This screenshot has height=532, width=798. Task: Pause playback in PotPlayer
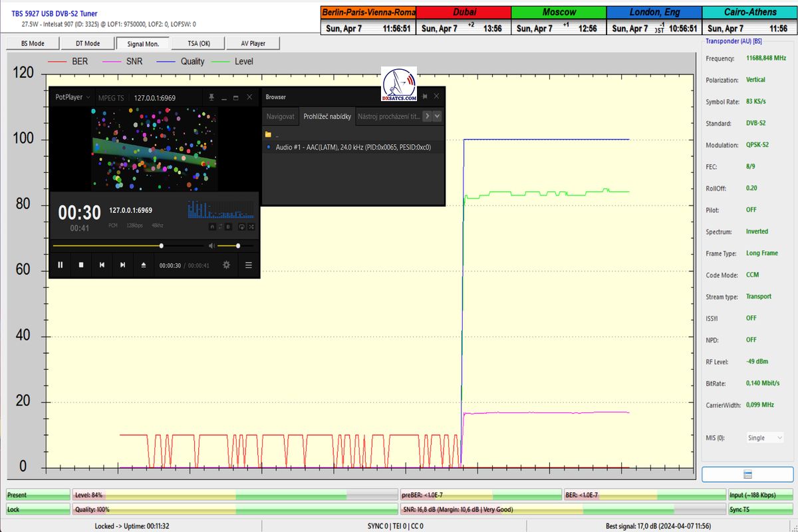click(x=60, y=265)
